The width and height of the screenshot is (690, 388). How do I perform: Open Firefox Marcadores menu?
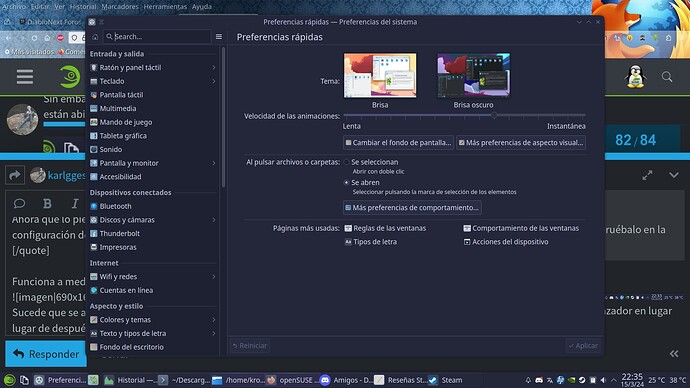(120, 7)
